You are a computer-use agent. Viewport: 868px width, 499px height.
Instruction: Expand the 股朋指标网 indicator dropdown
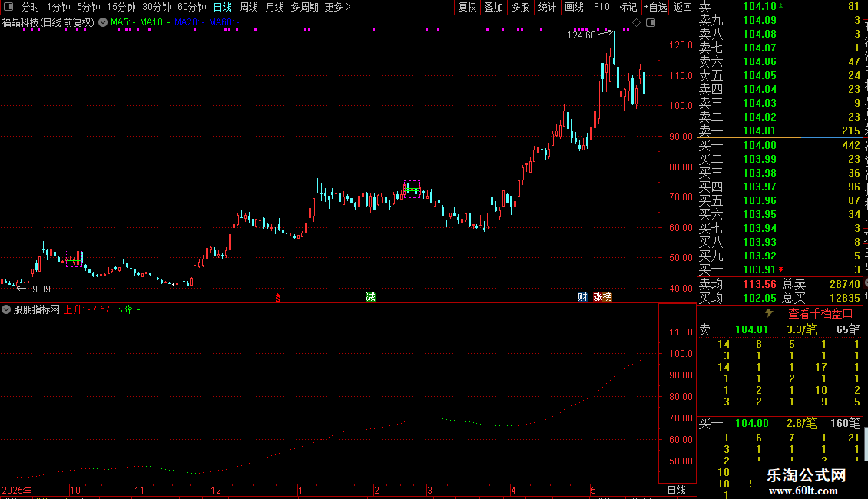6,309
